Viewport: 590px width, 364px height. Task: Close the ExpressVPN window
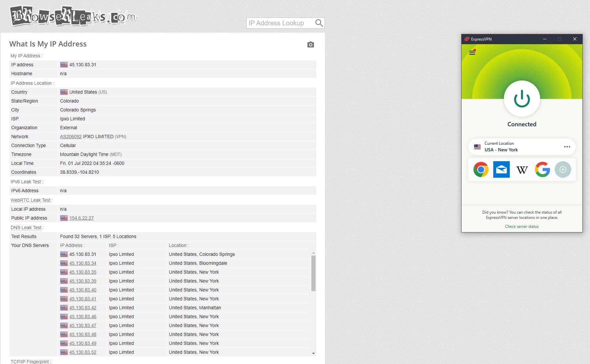tap(574, 39)
